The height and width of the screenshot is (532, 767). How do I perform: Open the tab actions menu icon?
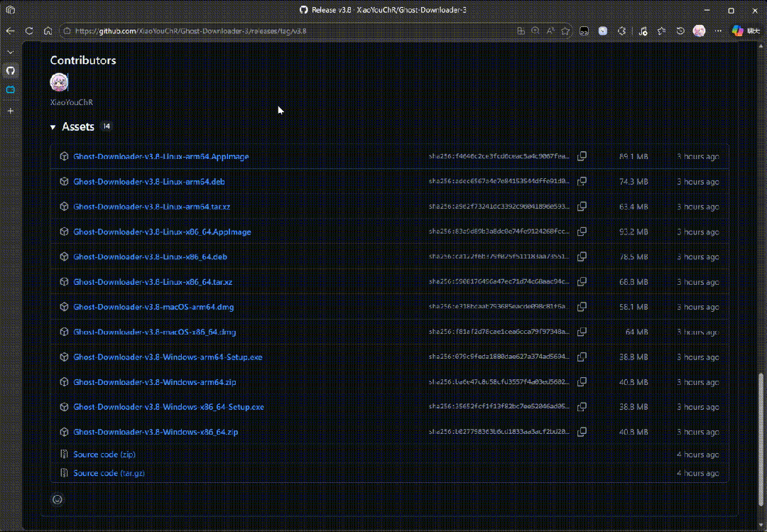(10, 10)
